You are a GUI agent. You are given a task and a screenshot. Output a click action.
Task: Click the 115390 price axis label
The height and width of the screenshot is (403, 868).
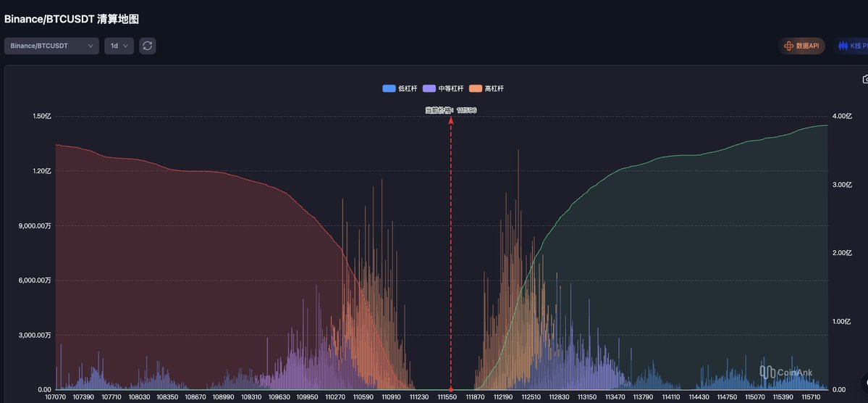click(783, 397)
